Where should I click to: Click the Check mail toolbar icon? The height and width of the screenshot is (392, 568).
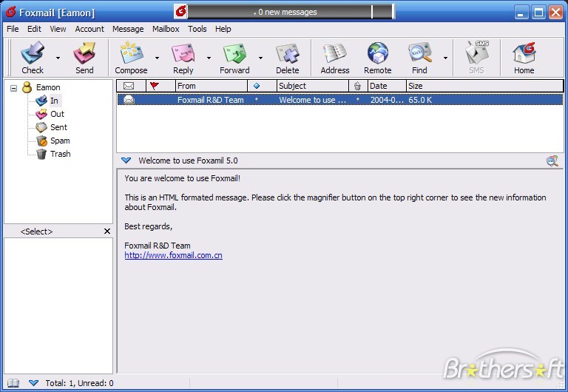click(33, 53)
